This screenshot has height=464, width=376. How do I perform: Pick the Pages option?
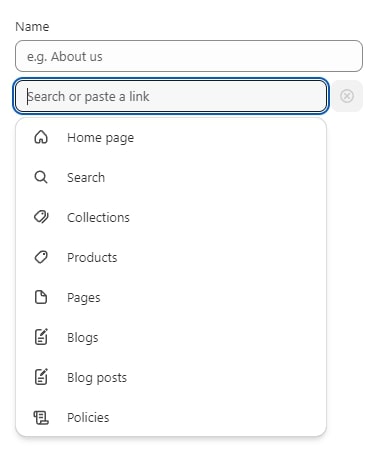171,297
